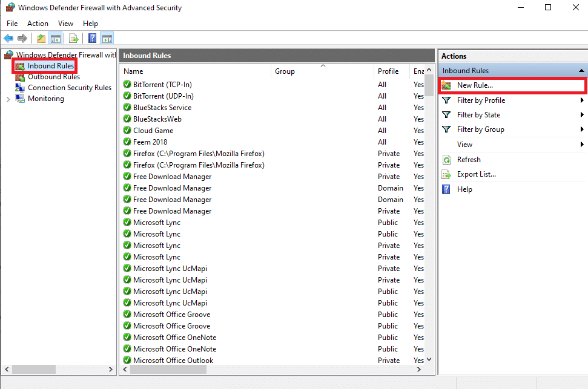The height and width of the screenshot is (389, 588).
Task: Click the Up one level folder icon
Action: 41,38
